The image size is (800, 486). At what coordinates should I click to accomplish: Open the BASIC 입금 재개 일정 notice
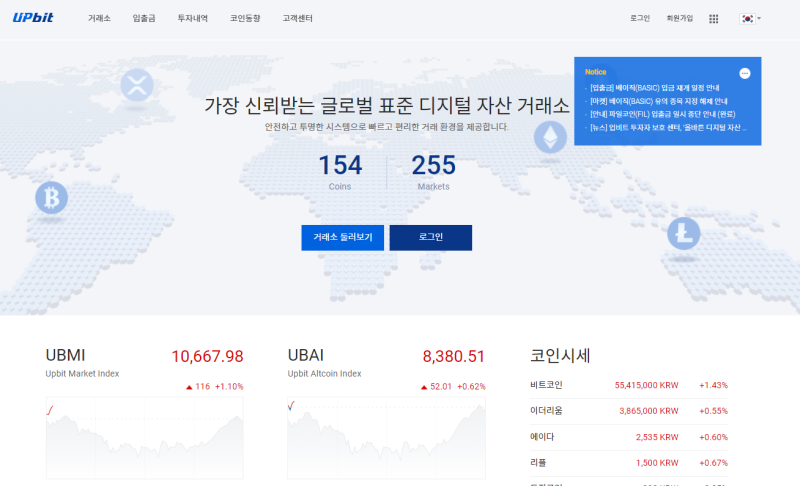(655, 88)
